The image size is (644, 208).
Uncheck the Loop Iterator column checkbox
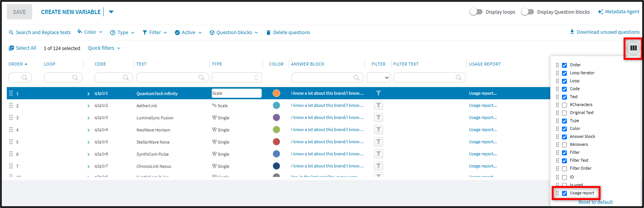tap(564, 73)
